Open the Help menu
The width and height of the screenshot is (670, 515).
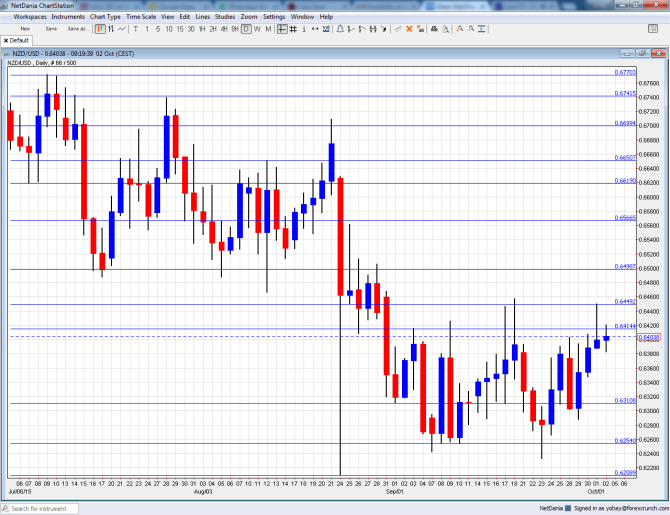point(326,17)
